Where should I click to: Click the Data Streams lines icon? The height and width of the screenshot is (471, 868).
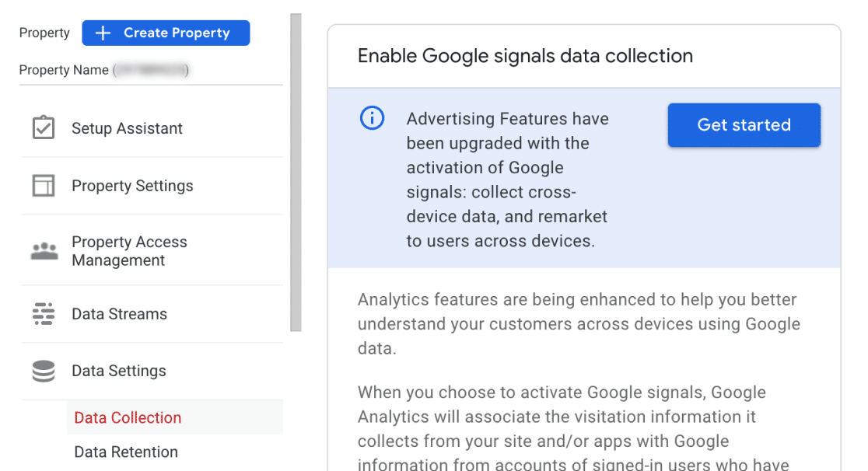(44, 314)
